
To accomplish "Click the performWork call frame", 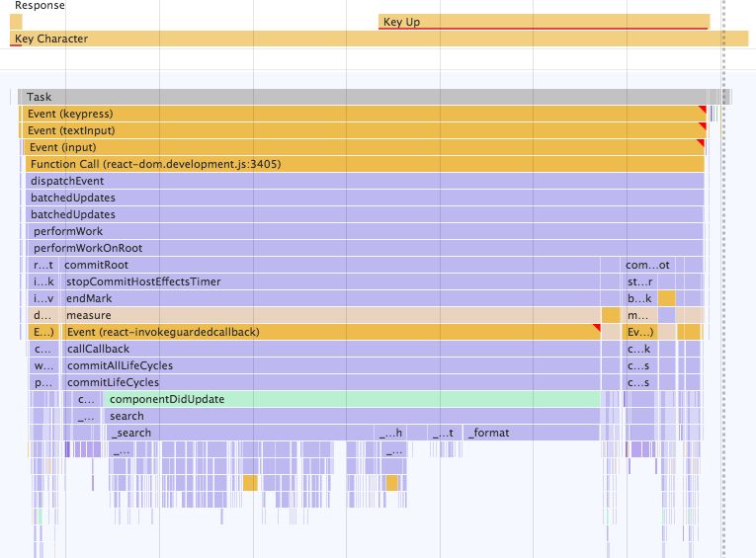I will (364, 231).
